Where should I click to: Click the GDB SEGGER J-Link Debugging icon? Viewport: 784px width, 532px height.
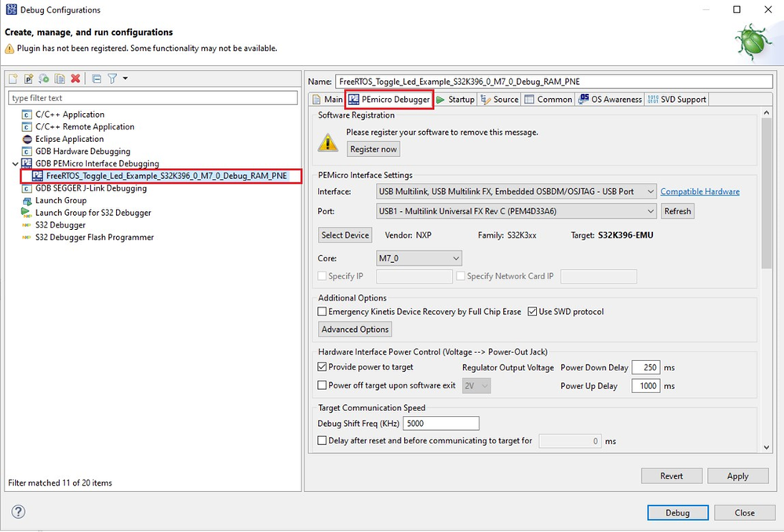coord(27,188)
